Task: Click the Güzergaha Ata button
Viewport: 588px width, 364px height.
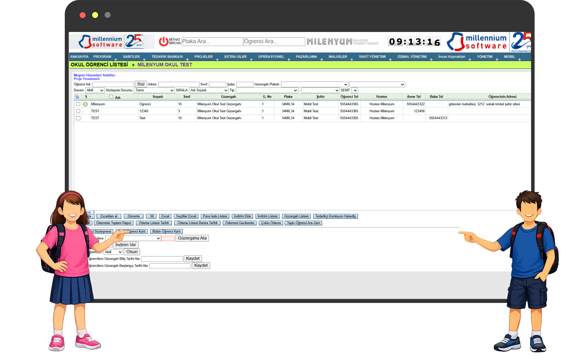Action: [192, 238]
